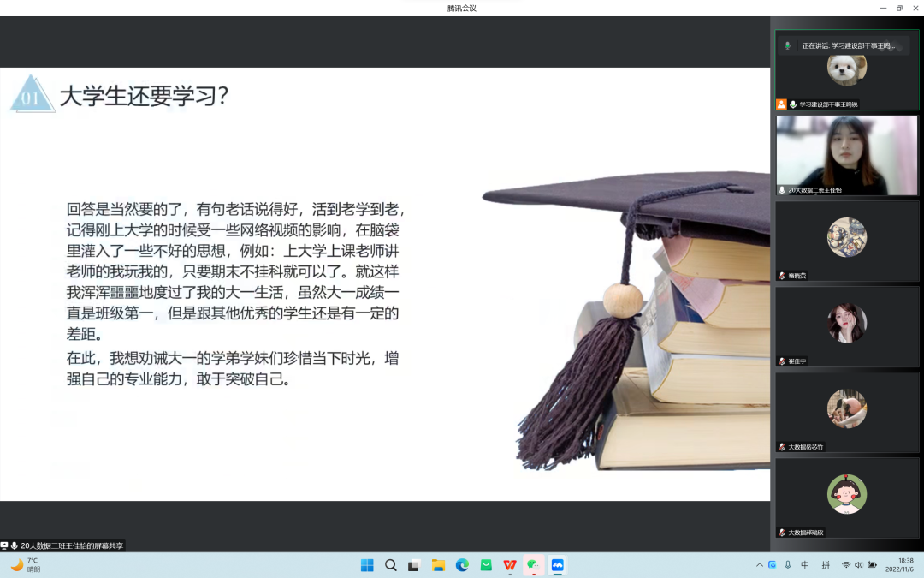
Task: Click the muted microphone icon beside 崔佳宇
Action: 782,361
